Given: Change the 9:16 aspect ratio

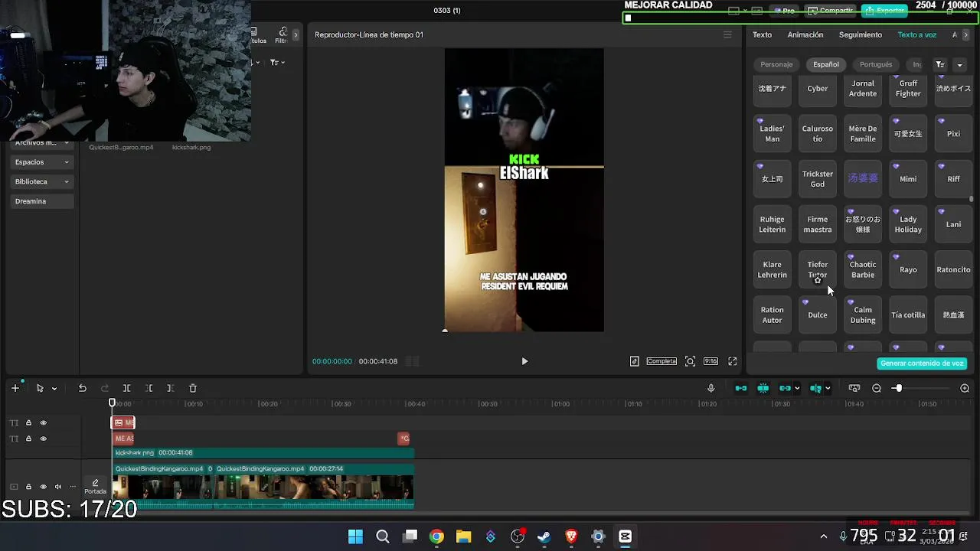Looking at the screenshot, I should 710,361.
